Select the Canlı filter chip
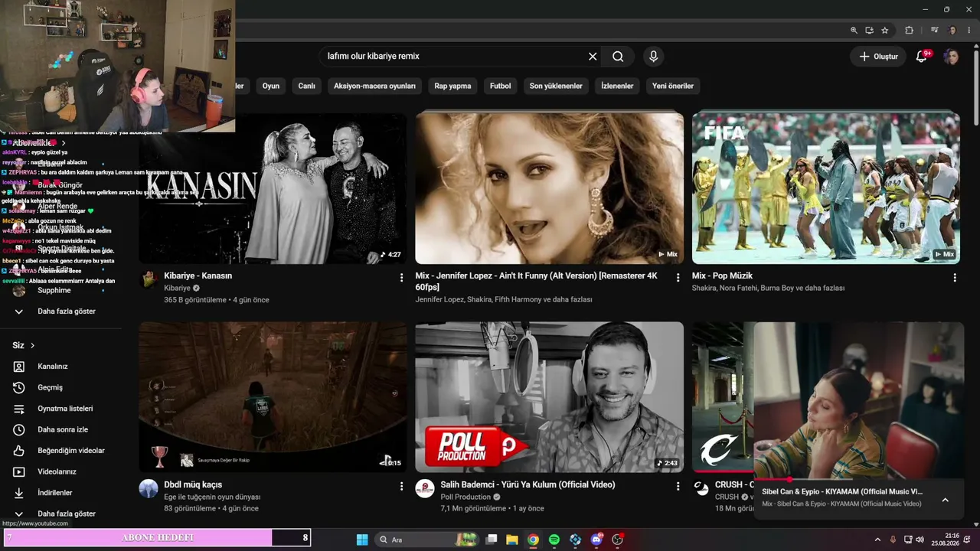 [306, 86]
